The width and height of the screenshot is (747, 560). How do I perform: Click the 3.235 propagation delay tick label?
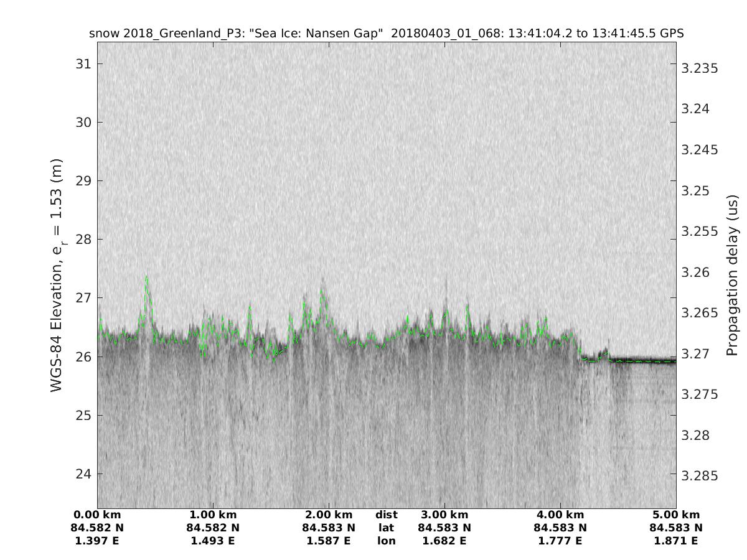tap(700, 68)
